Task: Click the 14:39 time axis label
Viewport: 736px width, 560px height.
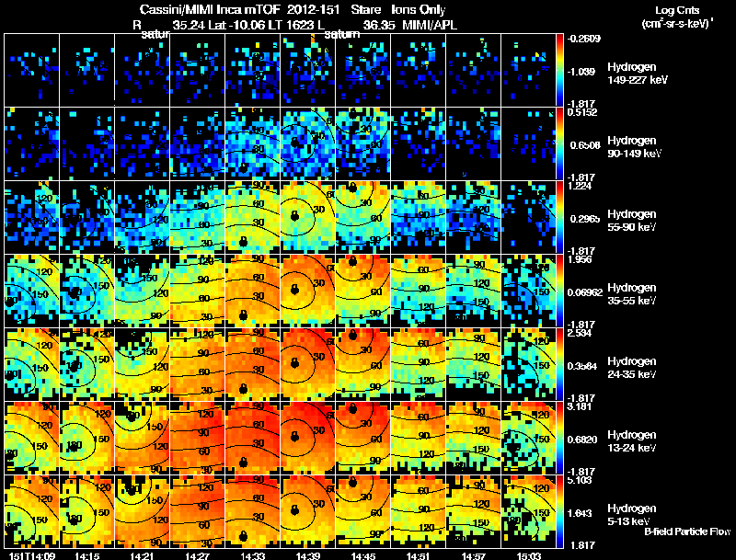Action: tap(308, 556)
